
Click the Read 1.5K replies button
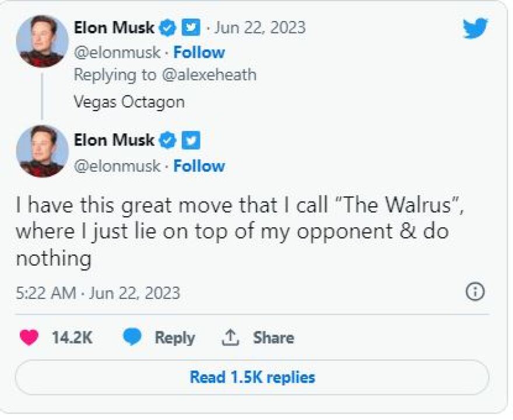pos(252,377)
